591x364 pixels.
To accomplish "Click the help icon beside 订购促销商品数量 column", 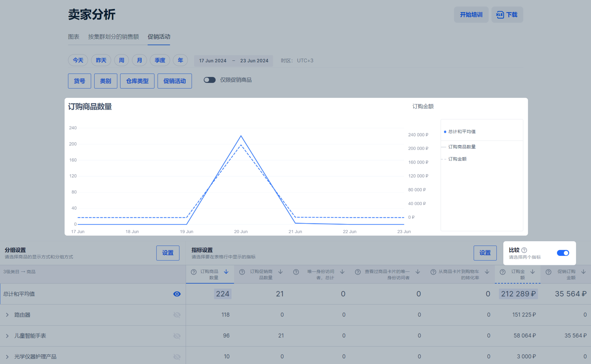I will [x=242, y=272].
